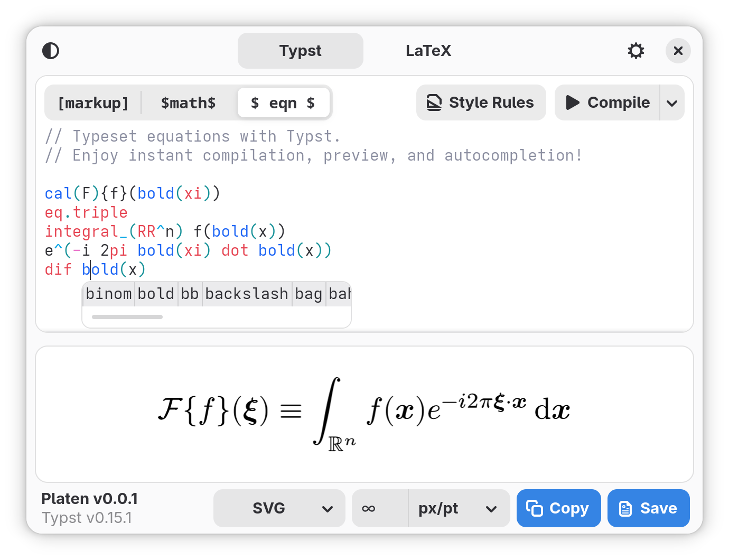Select $math$ input mode
This screenshot has height=560, width=729.
pos(189,102)
